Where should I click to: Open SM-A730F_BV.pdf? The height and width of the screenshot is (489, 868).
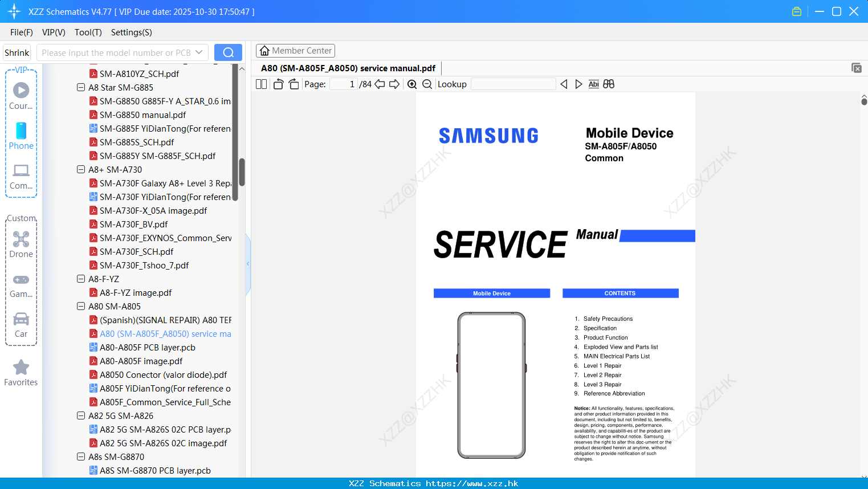pyautogui.click(x=128, y=224)
